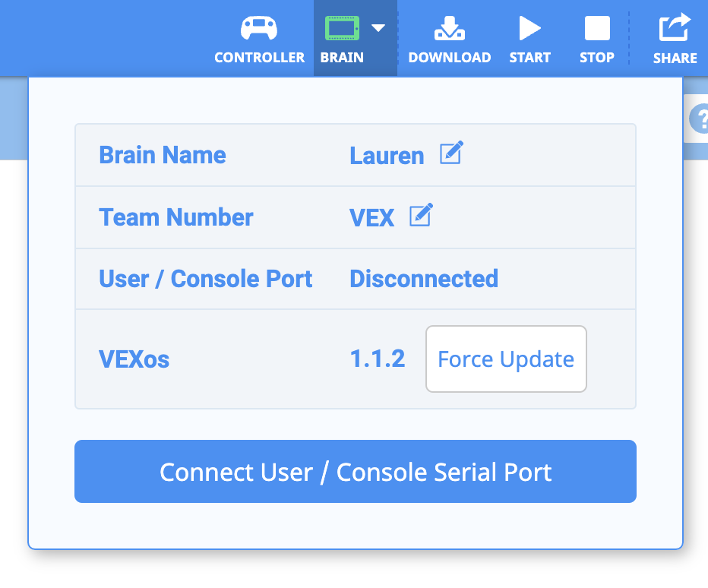This screenshot has height=588, width=708.
Task: Click the VEXos row label
Action: point(134,359)
